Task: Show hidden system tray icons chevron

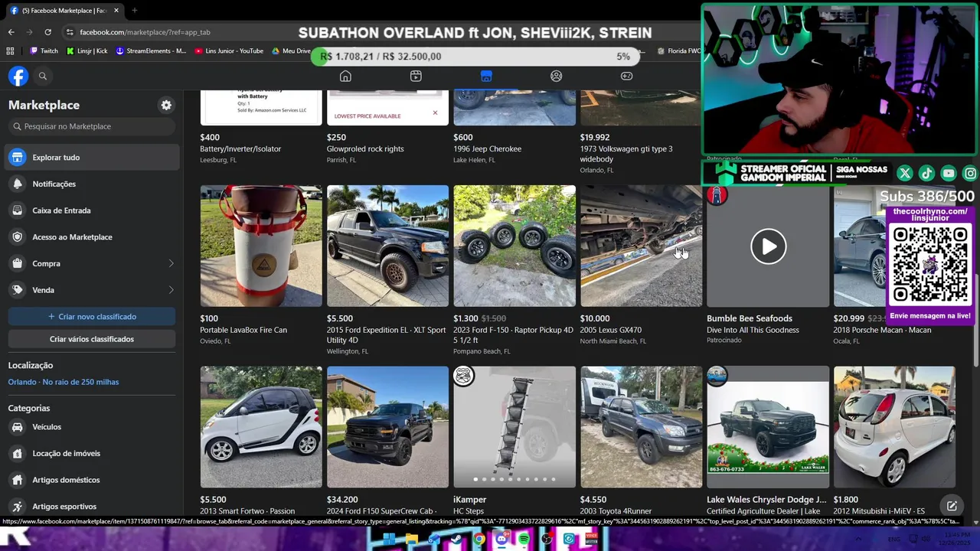Action: pyautogui.click(x=859, y=540)
